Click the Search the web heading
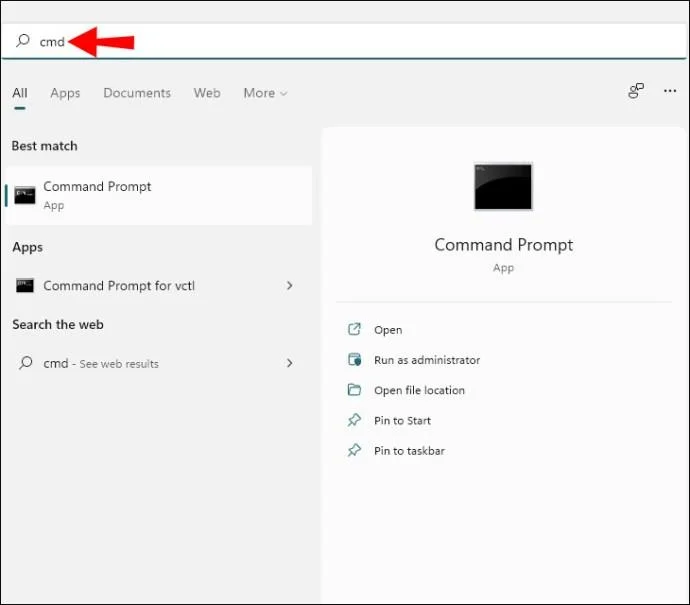 click(58, 324)
